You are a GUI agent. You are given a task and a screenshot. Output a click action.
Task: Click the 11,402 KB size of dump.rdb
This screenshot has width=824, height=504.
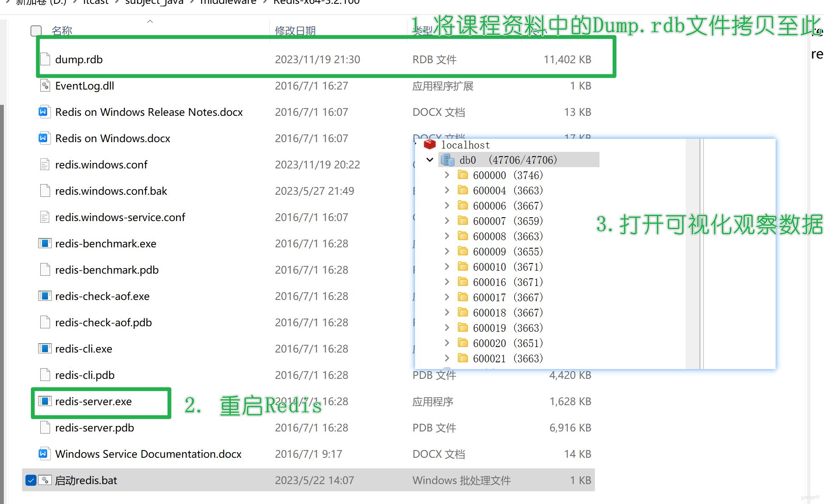click(567, 59)
